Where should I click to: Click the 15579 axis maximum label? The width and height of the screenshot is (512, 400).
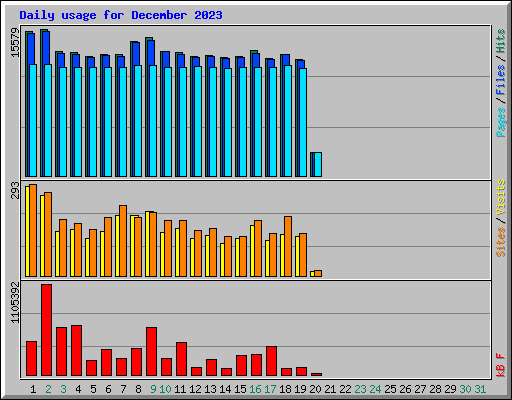point(15,43)
